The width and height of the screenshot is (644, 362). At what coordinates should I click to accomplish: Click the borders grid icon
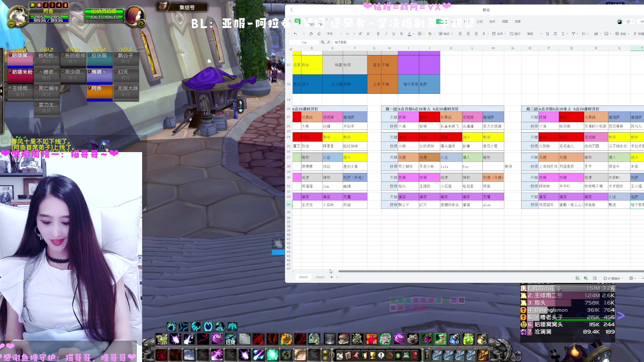(x=419, y=34)
